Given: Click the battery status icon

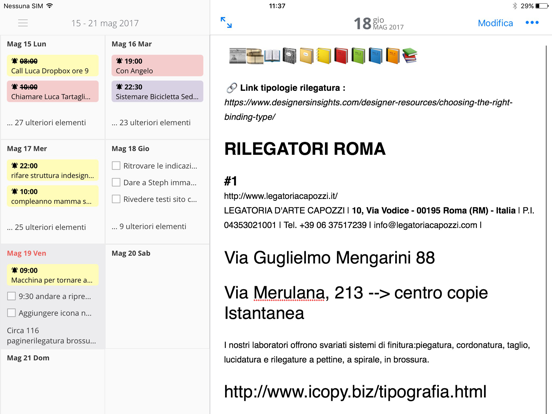Looking at the screenshot, I should (x=542, y=6).
